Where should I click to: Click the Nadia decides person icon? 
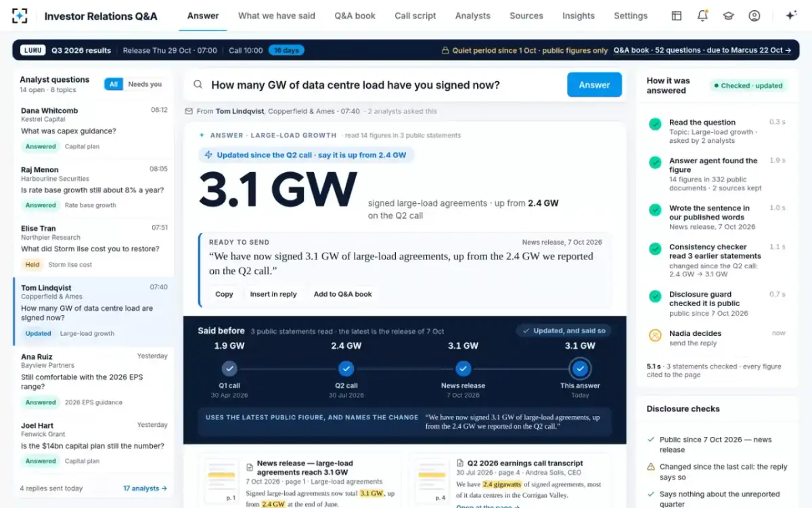[x=655, y=335]
